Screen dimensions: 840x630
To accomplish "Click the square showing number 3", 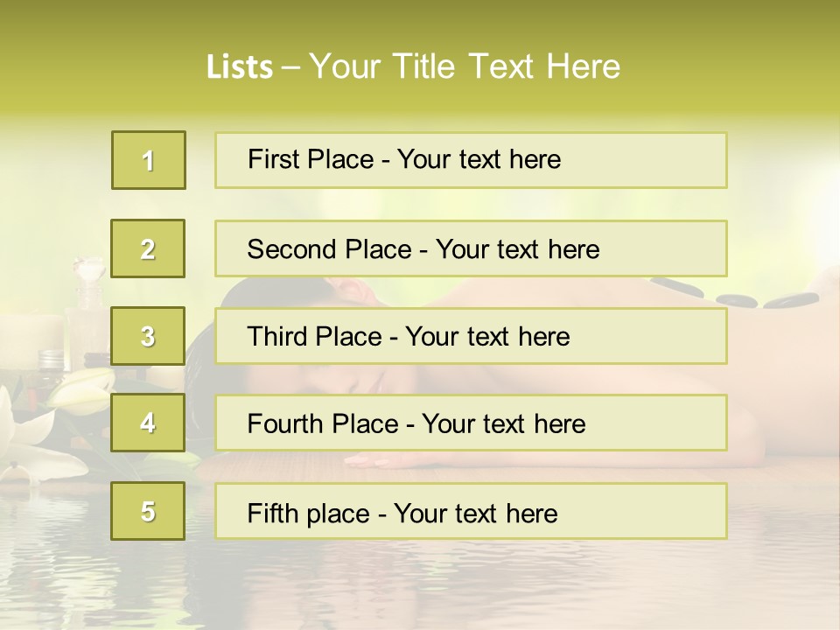I will [x=149, y=336].
